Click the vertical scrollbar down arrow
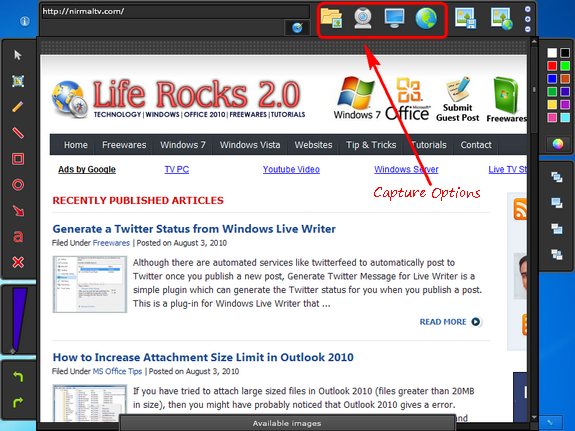The image size is (575, 431). pyautogui.click(x=534, y=417)
